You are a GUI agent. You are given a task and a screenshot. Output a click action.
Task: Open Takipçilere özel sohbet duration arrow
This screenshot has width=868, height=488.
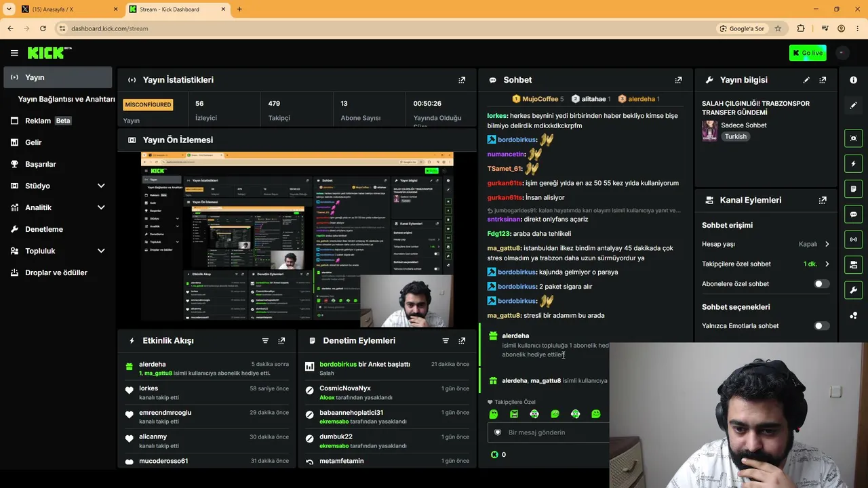point(827,264)
